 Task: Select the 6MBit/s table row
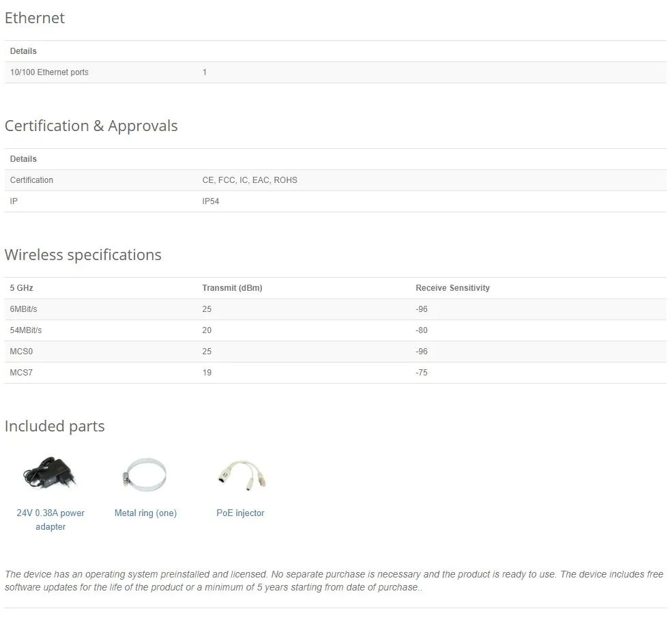[335, 309]
